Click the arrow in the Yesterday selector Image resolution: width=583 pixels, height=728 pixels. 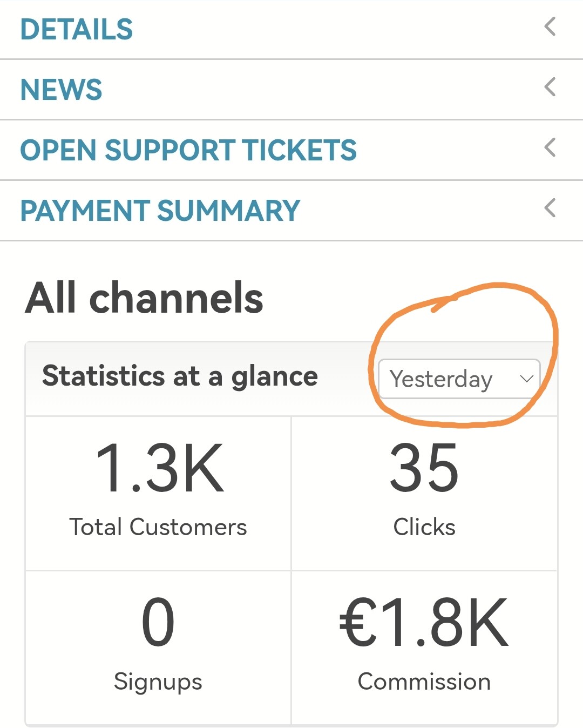(x=526, y=379)
